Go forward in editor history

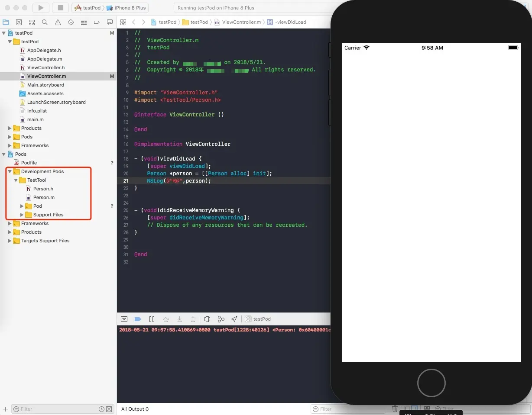[143, 22]
